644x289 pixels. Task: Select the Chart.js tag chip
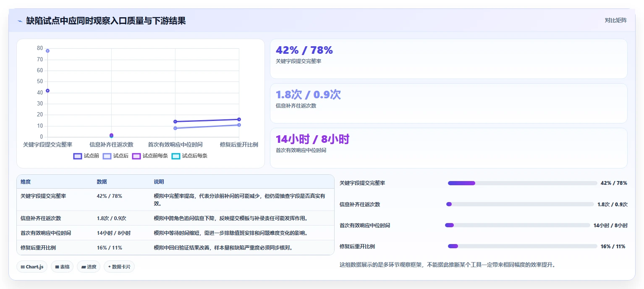[x=32, y=267]
